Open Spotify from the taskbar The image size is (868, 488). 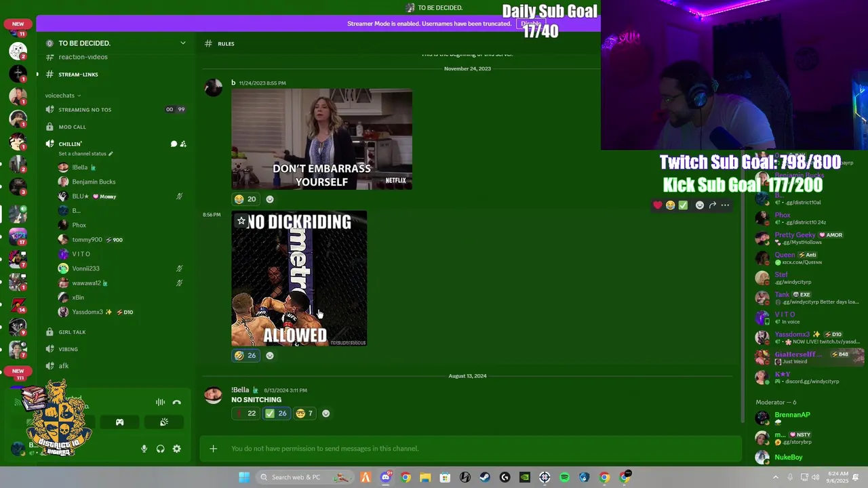click(564, 477)
